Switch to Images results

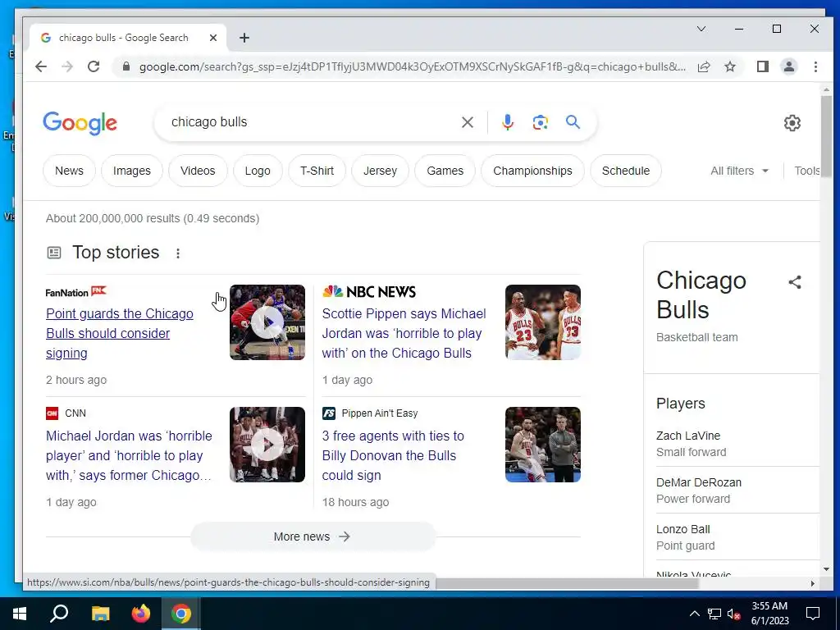pyautogui.click(x=132, y=171)
